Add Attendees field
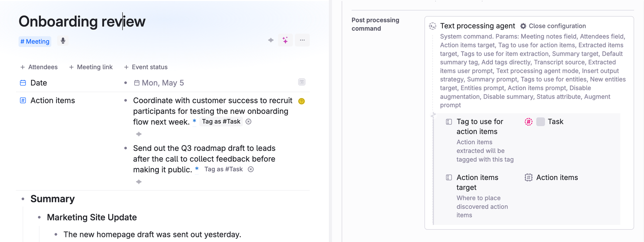644x242 pixels. coord(39,67)
